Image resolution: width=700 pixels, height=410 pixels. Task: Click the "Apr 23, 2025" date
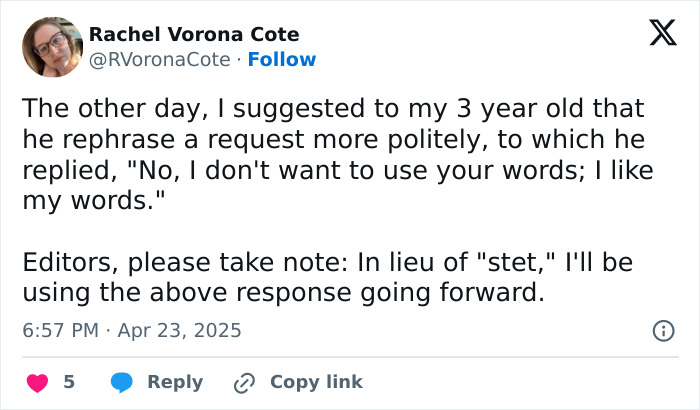tap(181, 330)
